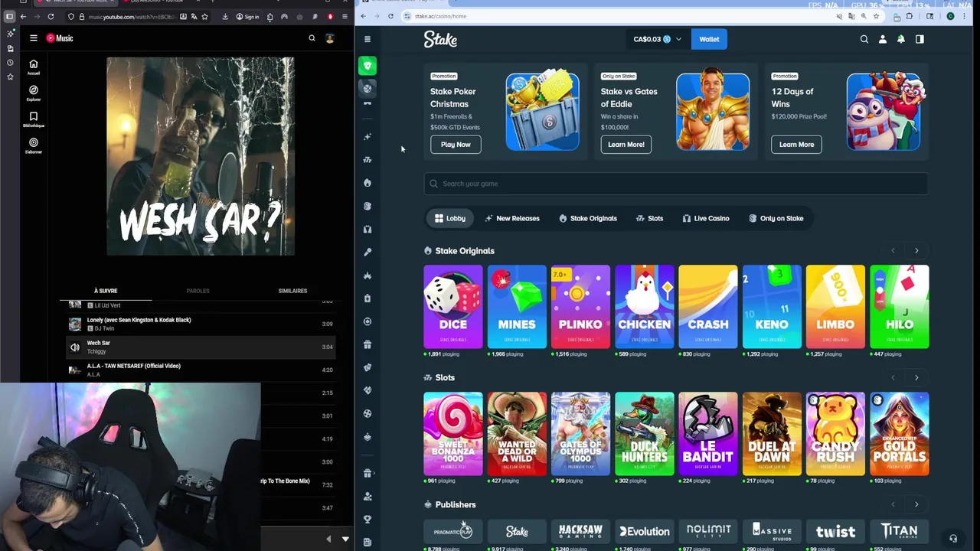The width and height of the screenshot is (980, 551).
Task: Switch to the PAROLES tab
Action: (198, 291)
